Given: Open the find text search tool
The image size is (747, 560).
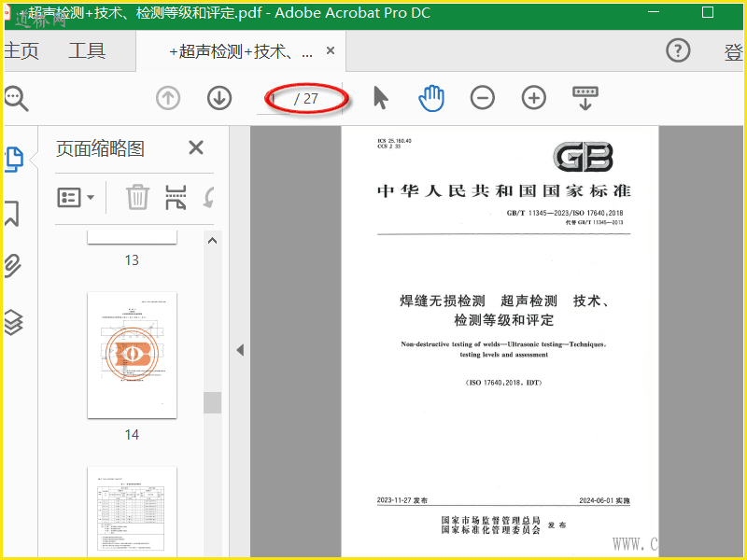Looking at the screenshot, I should pos(16,99).
